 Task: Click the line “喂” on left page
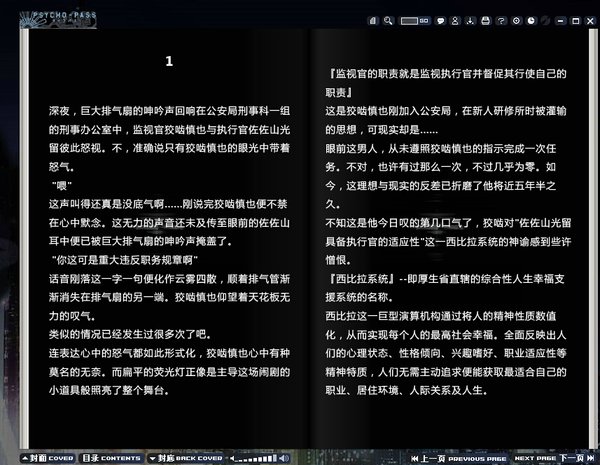[61, 186]
